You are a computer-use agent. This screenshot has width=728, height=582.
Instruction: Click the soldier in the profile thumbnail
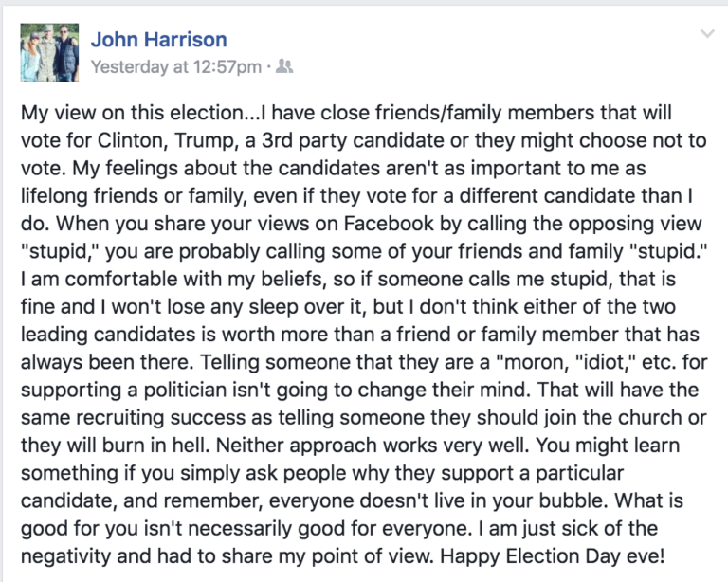pyautogui.click(x=47, y=53)
